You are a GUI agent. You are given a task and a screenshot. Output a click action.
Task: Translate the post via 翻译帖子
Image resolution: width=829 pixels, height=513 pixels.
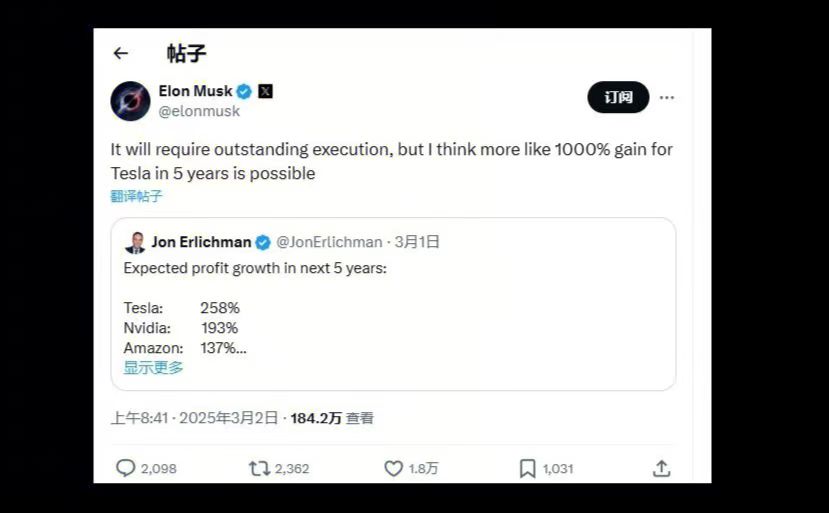tap(136, 196)
